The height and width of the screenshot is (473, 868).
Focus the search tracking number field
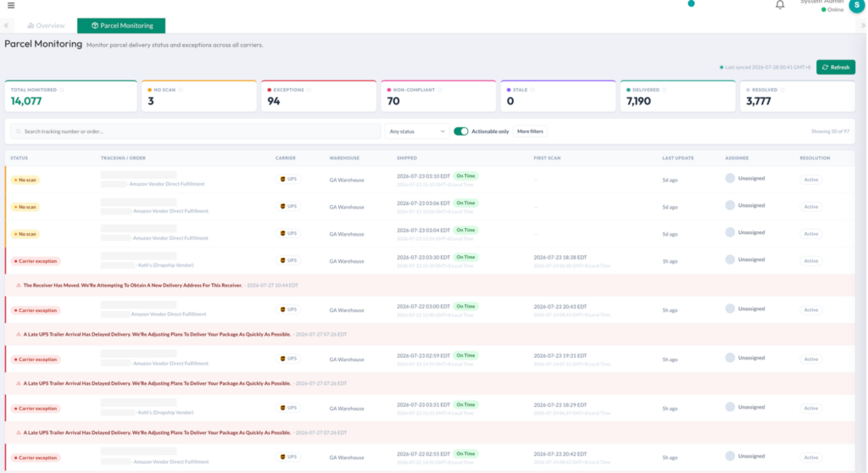[196, 131]
